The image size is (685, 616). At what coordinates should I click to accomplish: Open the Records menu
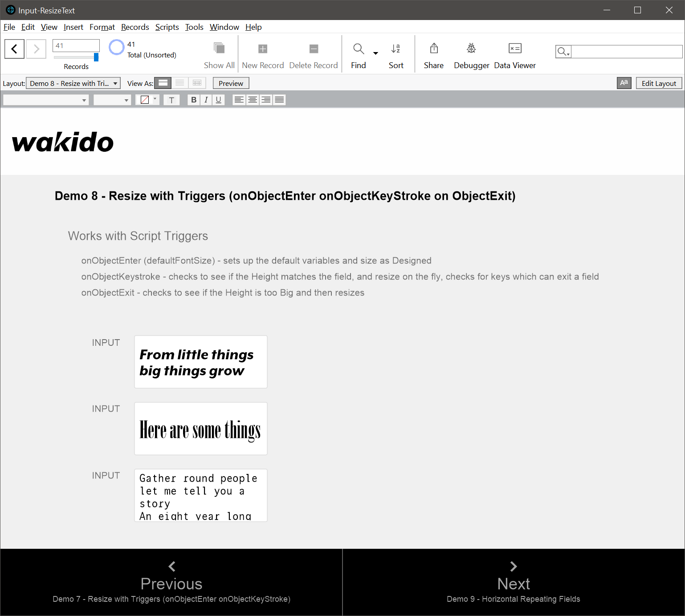point(135,27)
